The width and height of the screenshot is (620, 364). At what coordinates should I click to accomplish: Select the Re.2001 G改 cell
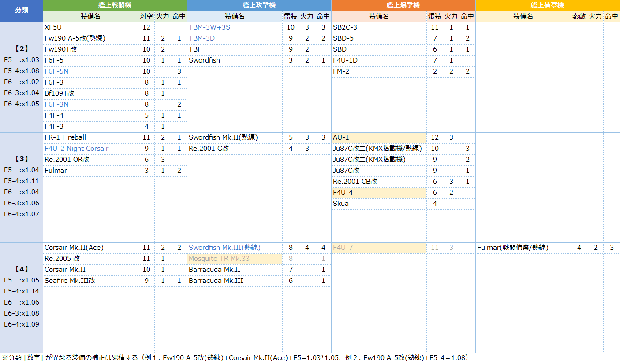pyautogui.click(x=235, y=149)
